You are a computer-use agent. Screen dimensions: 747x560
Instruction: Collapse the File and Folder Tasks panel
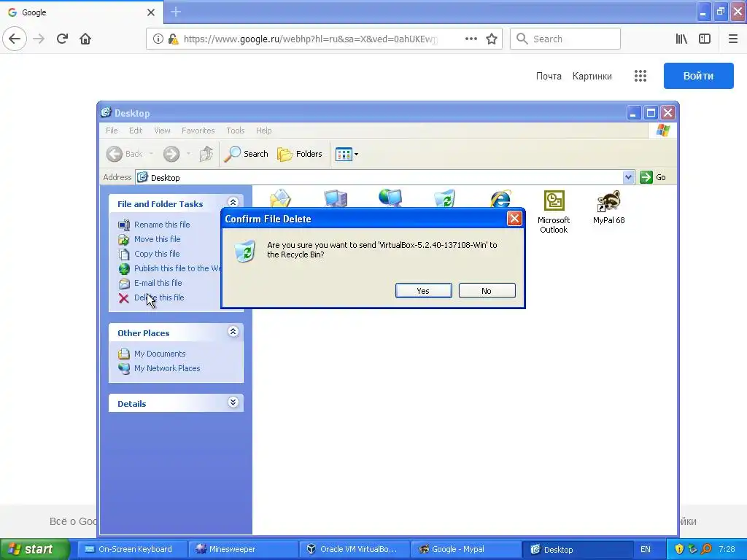click(x=233, y=203)
